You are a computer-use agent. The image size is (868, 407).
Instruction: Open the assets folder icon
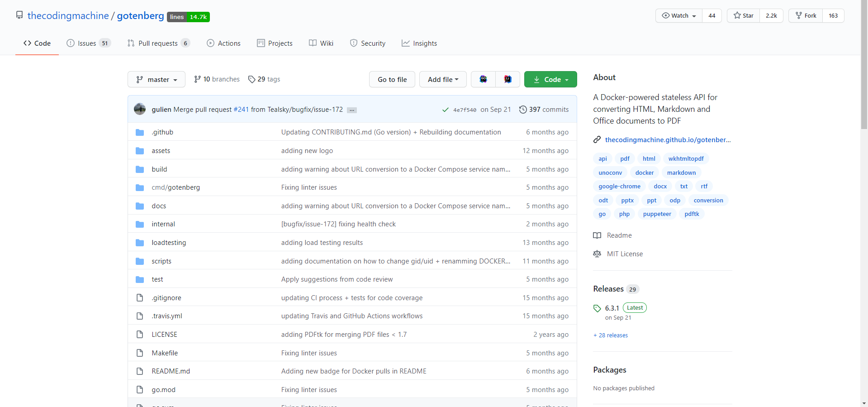pos(140,151)
